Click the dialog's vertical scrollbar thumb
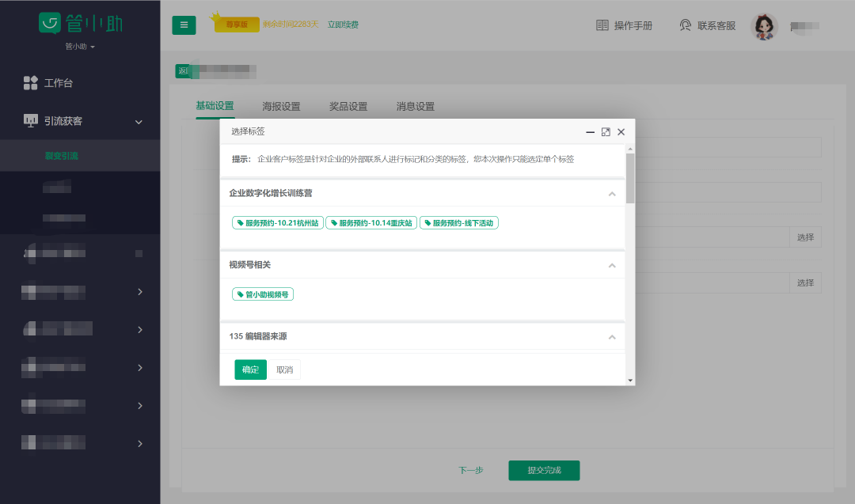Viewport: 855px width, 504px height. 630,178
